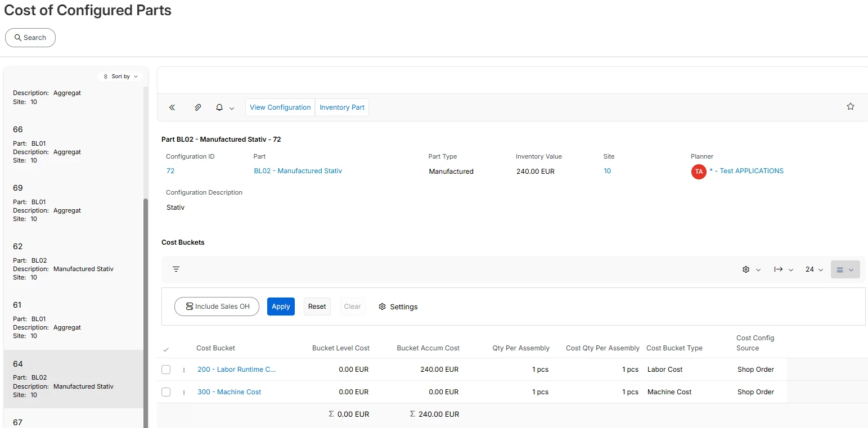Click the Clear button beside Reset
868x428 pixels.
(x=352, y=307)
